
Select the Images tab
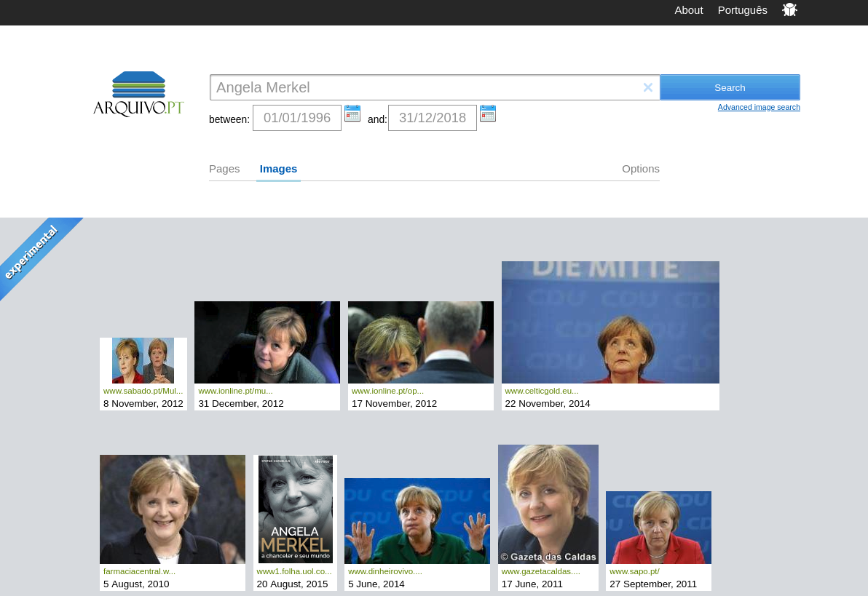pyautogui.click(x=278, y=169)
